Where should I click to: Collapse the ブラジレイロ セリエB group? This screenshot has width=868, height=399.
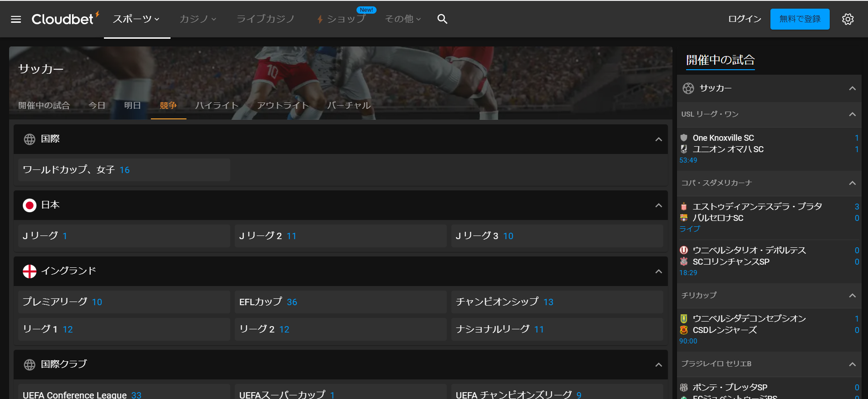[x=852, y=364]
